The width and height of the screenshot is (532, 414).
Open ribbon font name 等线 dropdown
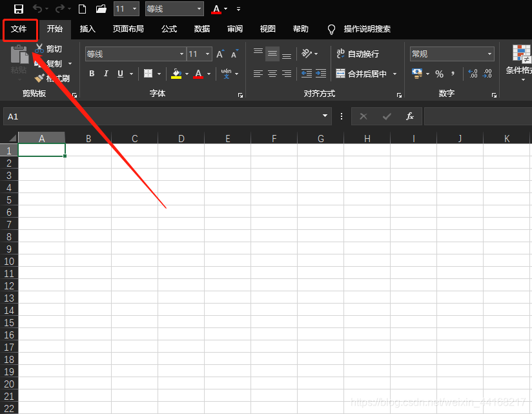click(182, 54)
